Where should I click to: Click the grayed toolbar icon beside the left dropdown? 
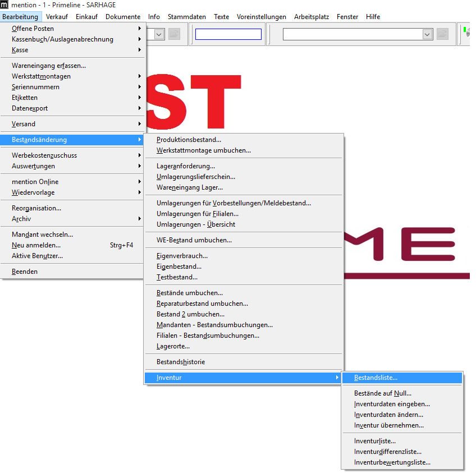click(175, 34)
